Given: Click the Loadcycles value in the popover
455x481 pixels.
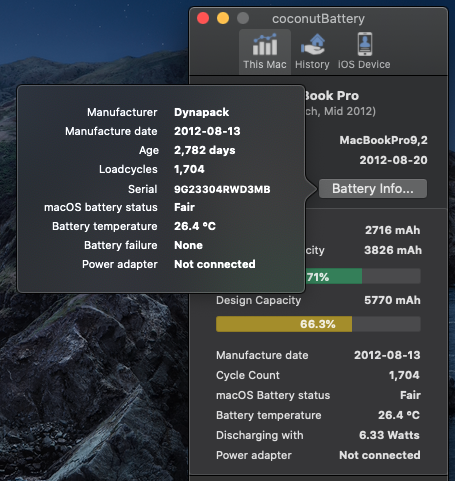Looking at the screenshot, I should coord(189,169).
